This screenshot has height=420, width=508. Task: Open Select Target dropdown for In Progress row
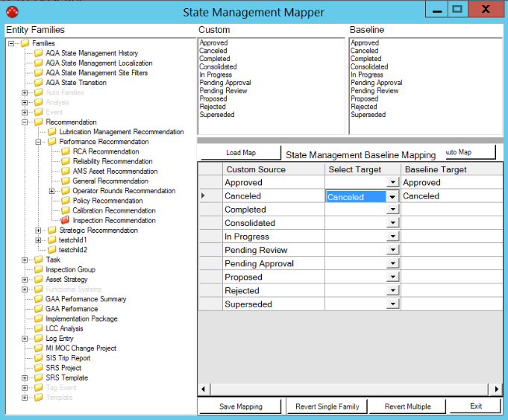click(x=392, y=236)
